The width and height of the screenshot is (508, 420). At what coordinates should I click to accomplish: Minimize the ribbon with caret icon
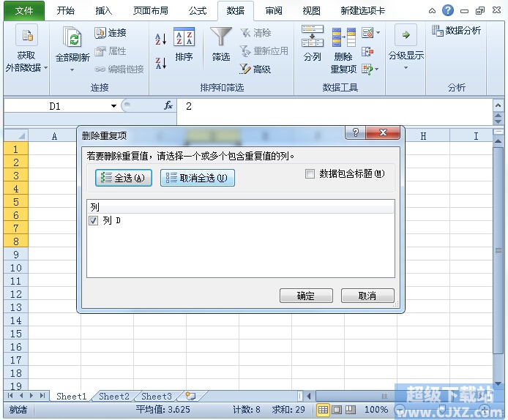pos(432,11)
